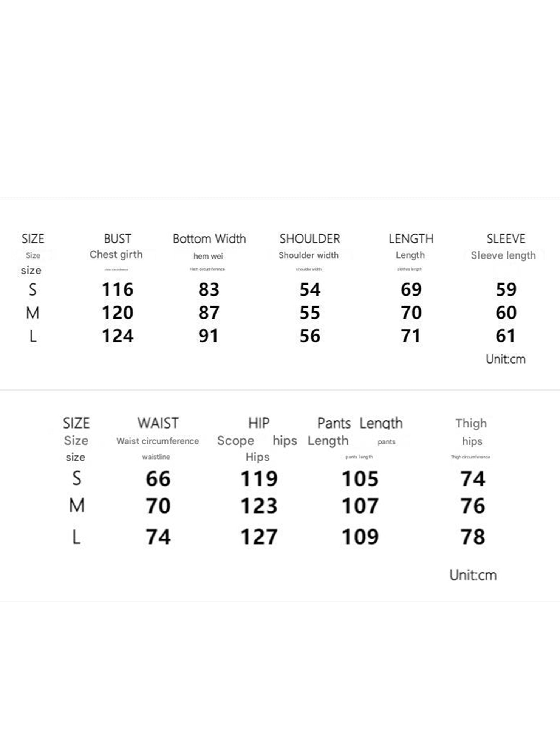Click the WAIST column header
The width and height of the screenshot is (560, 743).
pos(158,423)
